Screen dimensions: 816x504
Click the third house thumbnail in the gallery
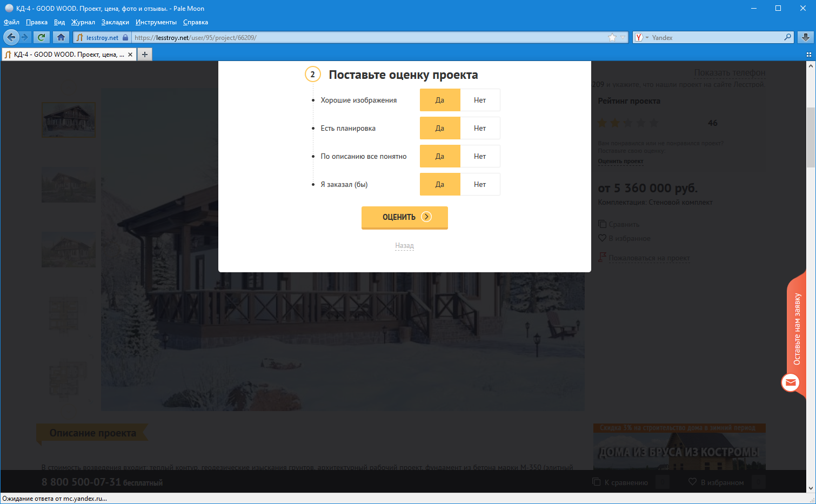[69, 249]
